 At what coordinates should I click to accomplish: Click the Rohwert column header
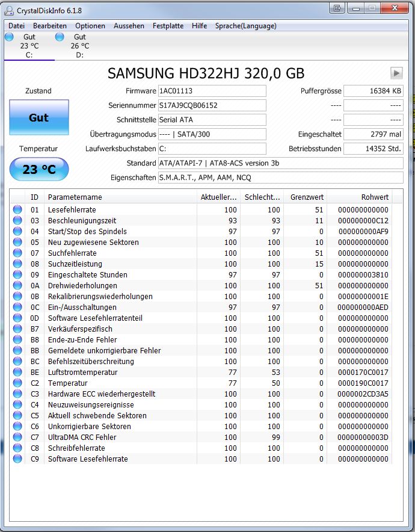click(x=360, y=197)
